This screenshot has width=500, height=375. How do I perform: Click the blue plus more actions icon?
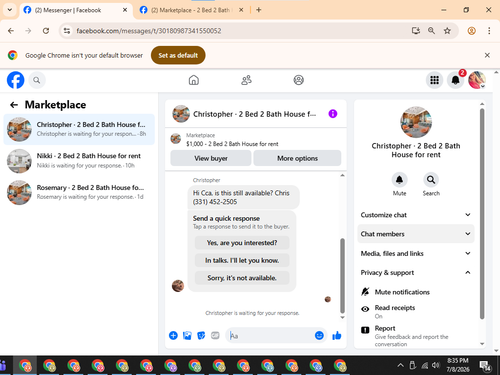click(173, 335)
